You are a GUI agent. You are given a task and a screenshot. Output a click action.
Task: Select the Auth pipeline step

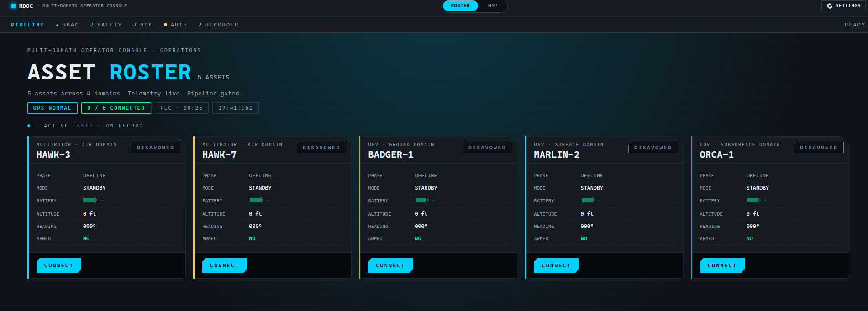175,25
